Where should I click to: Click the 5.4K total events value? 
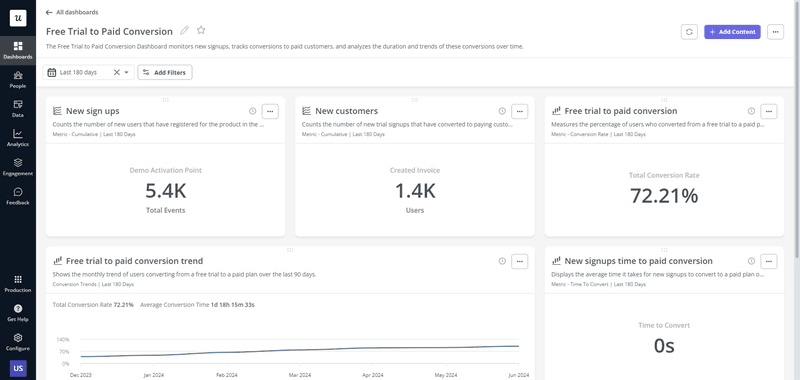point(166,191)
